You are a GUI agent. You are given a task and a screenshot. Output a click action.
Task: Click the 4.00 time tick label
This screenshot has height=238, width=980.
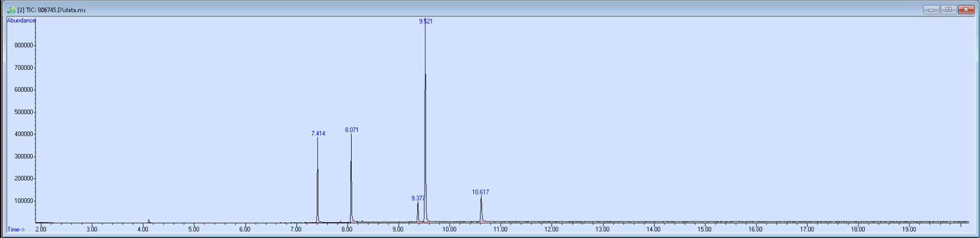(x=143, y=229)
